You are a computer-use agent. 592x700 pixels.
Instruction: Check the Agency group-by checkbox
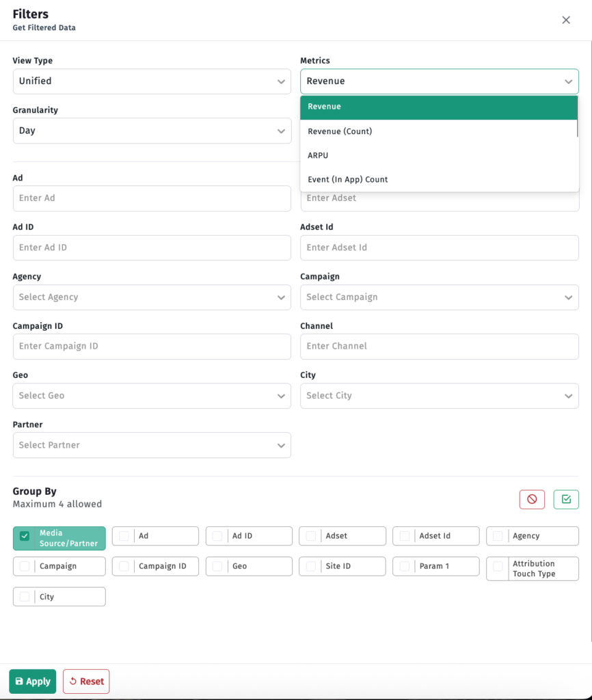[498, 536]
